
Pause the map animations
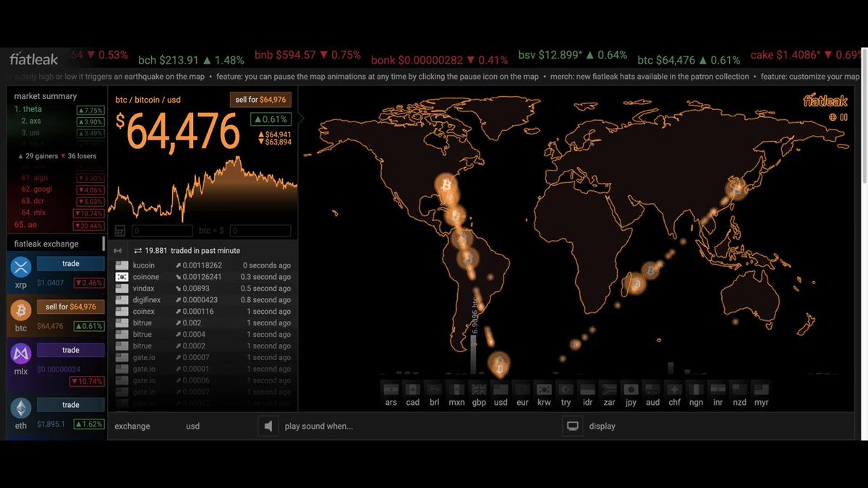coord(843,117)
